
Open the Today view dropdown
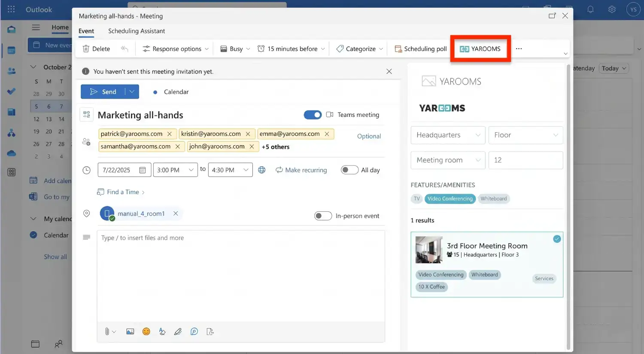coord(614,68)
